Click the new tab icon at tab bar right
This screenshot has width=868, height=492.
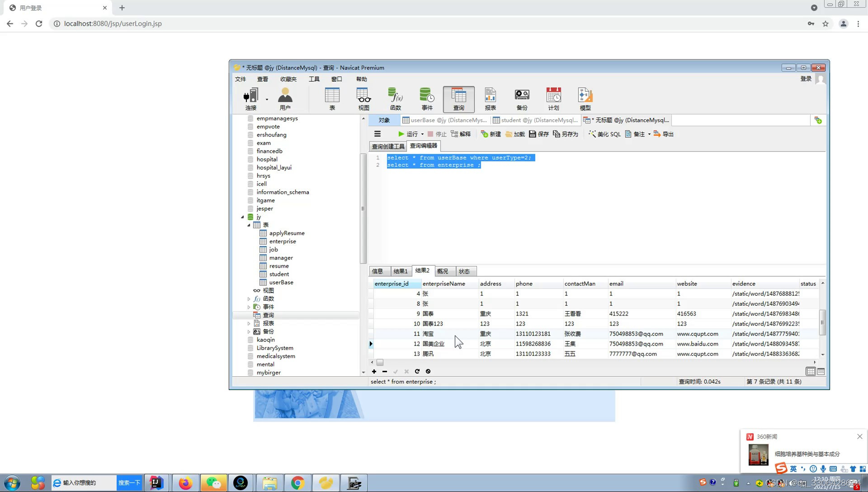[x=818, y=120]
